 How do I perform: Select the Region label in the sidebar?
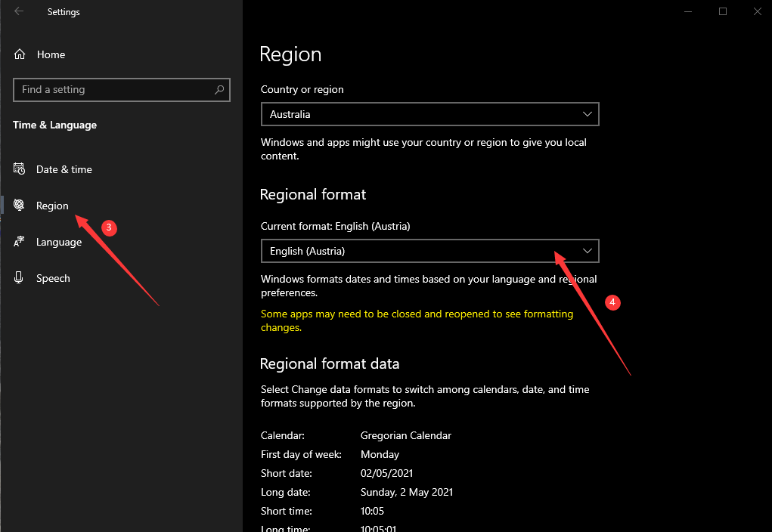click(52, 206)
